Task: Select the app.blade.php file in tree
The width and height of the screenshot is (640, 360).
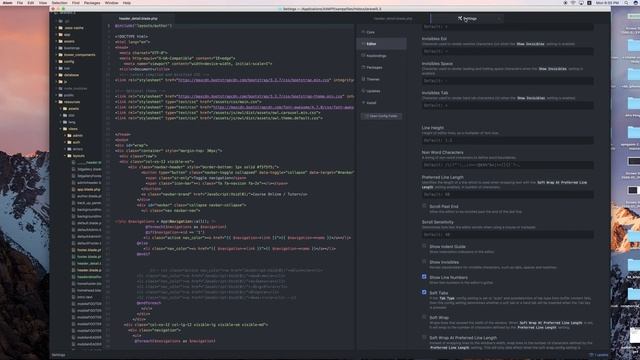Action: 88,189
